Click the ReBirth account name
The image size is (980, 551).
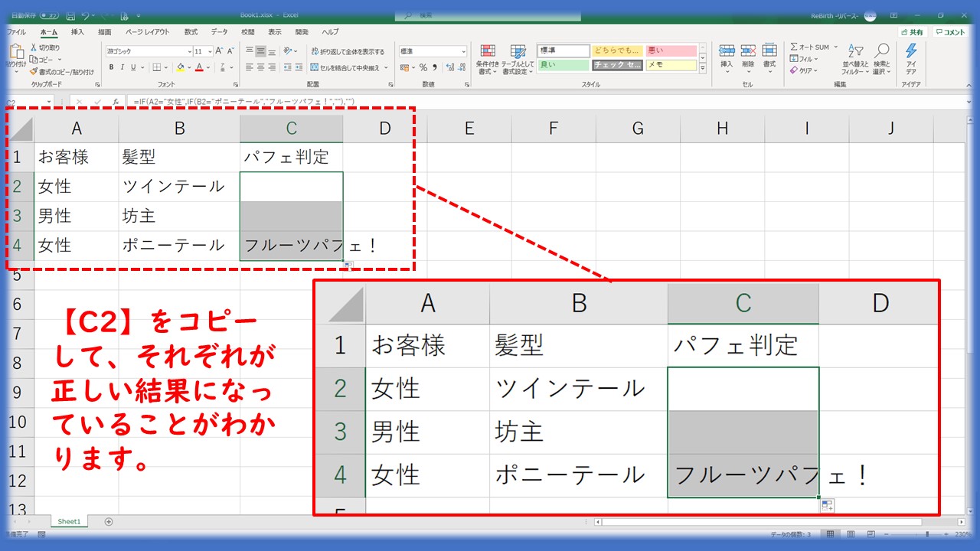click(835, 15)
